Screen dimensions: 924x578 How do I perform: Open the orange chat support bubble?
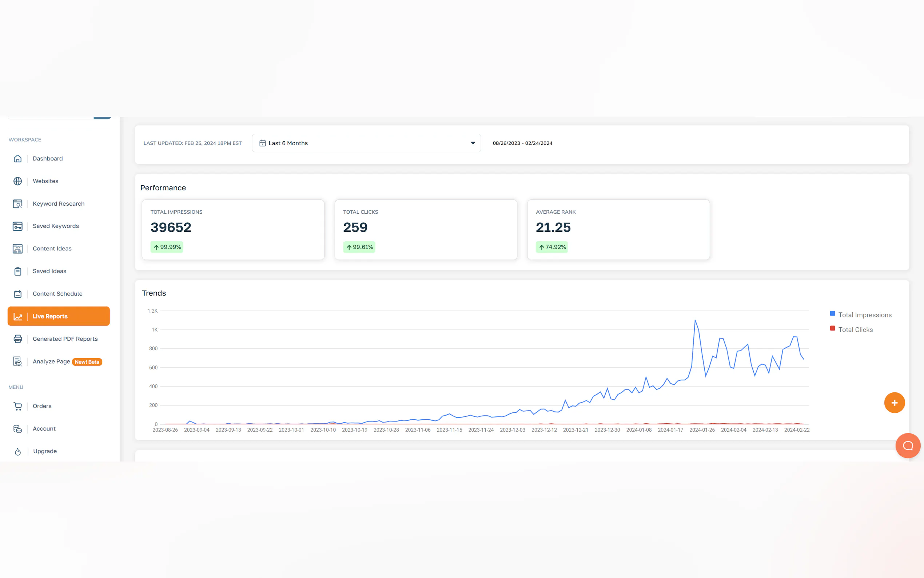908,446
